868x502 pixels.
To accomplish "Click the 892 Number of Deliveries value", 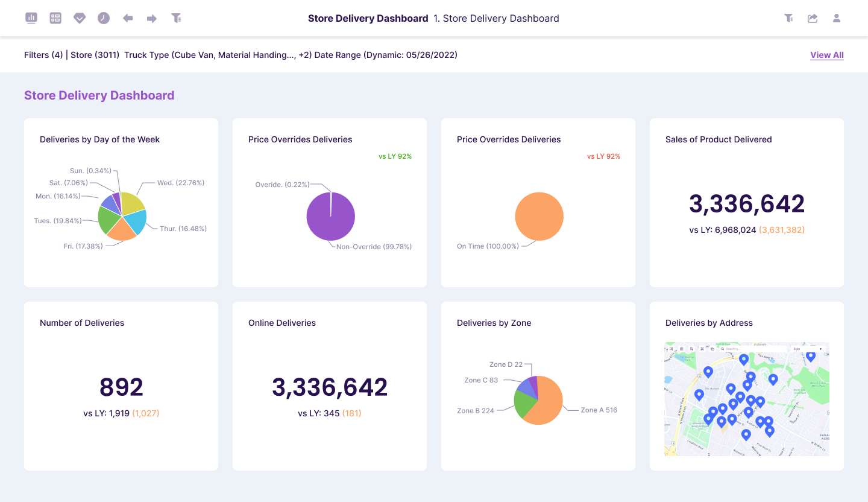I will tap(121, 387).
